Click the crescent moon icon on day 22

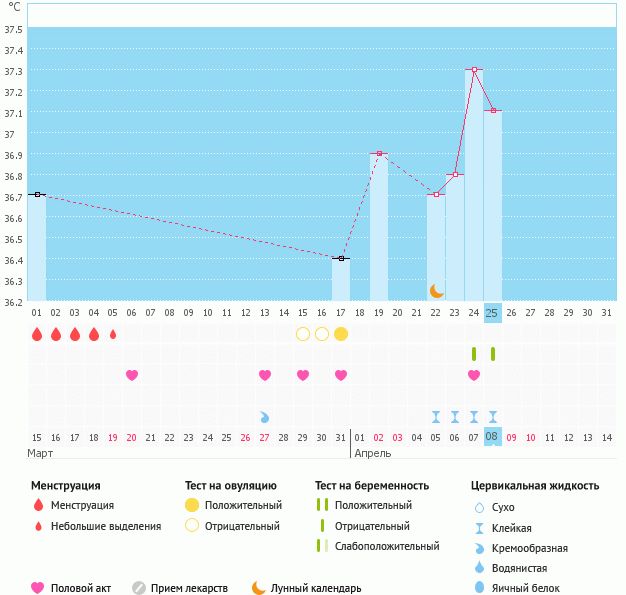click(436, 290)
